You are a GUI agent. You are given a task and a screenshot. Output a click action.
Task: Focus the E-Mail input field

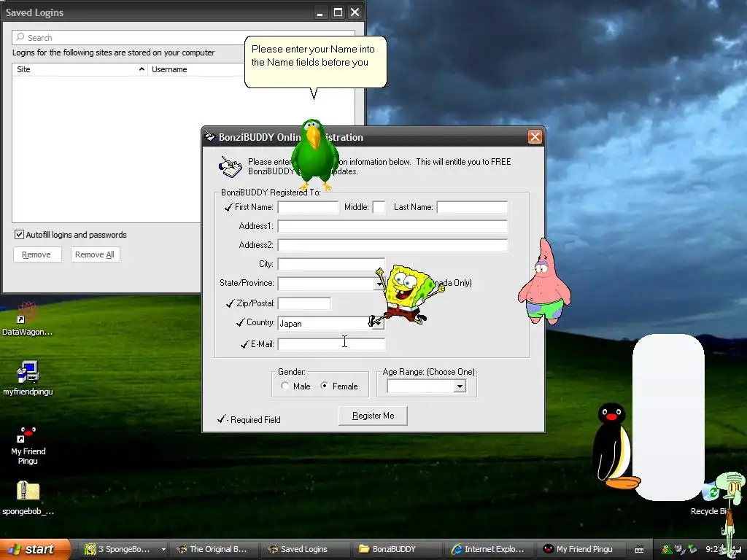point(332,344)
